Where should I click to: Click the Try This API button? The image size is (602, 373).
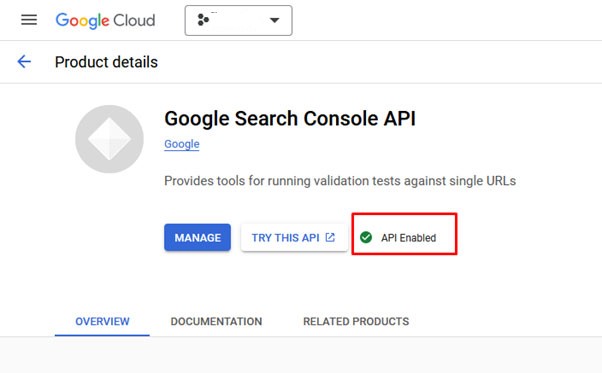click(294, 238)
